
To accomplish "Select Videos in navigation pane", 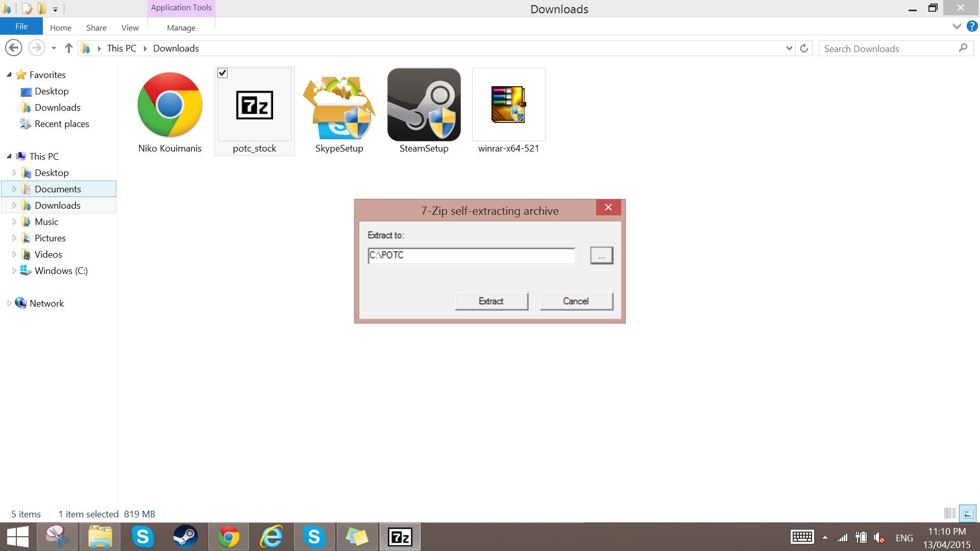I will coord(48,254).
